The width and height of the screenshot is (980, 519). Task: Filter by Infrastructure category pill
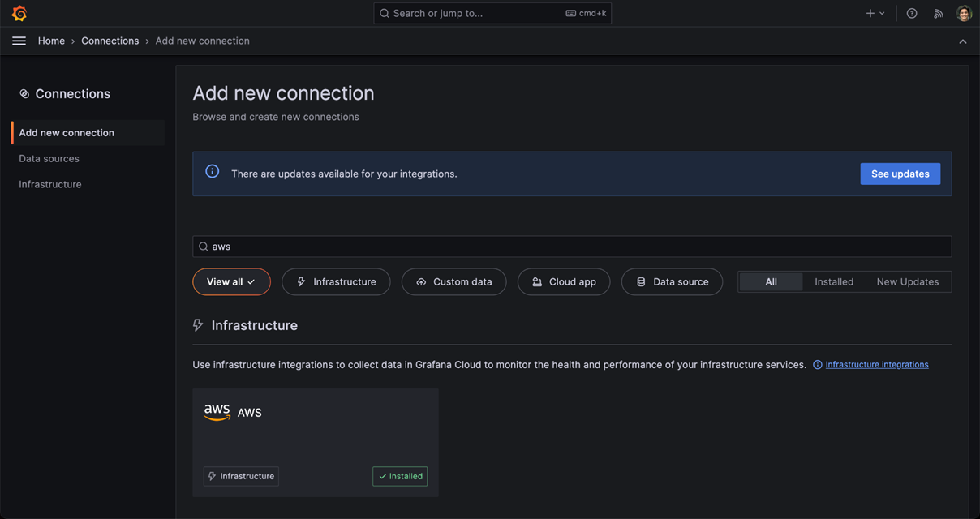[x=336, y=282]
